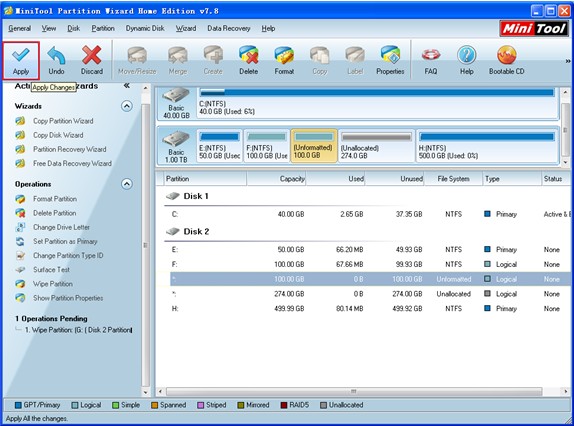Click the Apply toolbar icon
The image size is (574, 426).
click(x=21, y=60)
